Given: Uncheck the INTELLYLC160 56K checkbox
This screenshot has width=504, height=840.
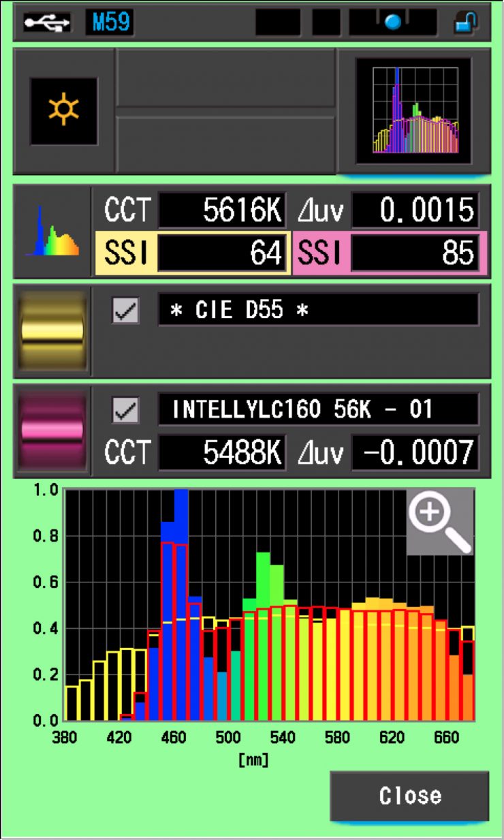Looking at the screenshot, I should pos(125,410).
